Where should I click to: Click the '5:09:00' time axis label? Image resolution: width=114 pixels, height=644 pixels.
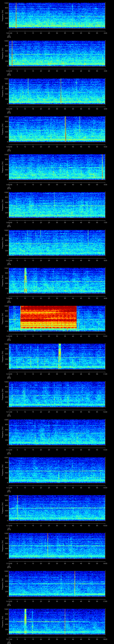[x=9, y=336]
